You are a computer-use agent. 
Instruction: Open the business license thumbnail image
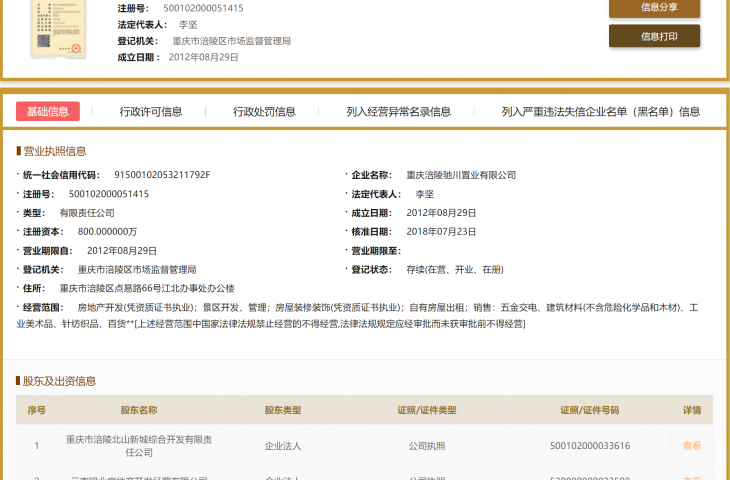[x=58, y=29]
